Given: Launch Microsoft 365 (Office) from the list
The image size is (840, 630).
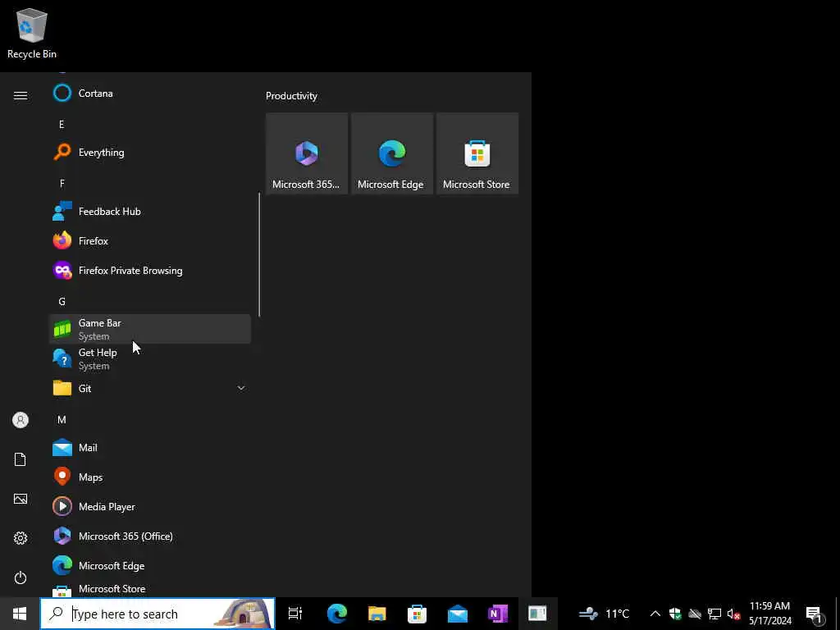Looking at the screenshot, I should 150,536.
